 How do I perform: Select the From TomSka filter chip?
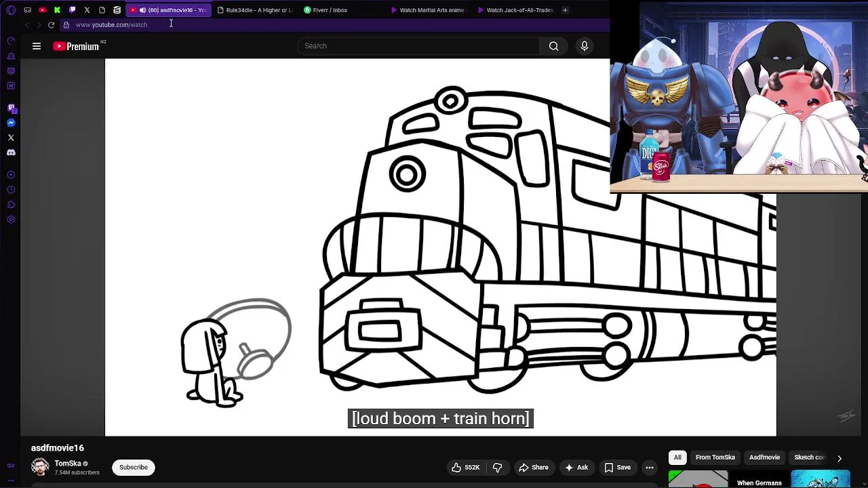pos(715,457)
